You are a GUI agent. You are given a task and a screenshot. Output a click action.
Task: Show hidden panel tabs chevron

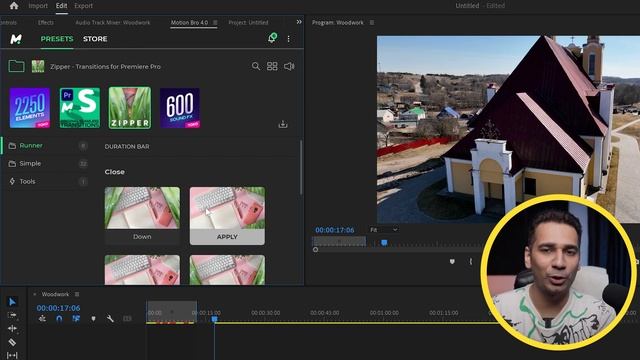299,22
